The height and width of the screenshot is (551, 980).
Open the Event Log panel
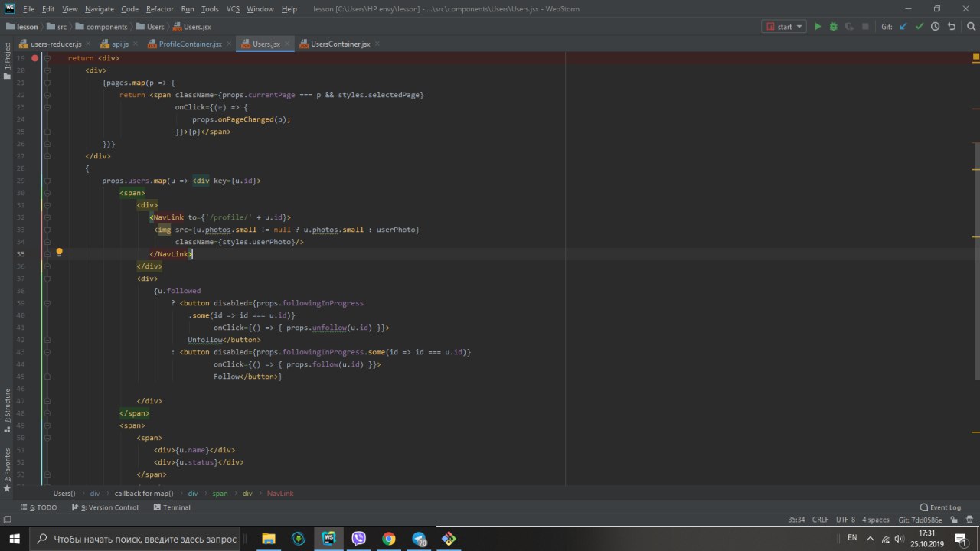click(940, 507)
